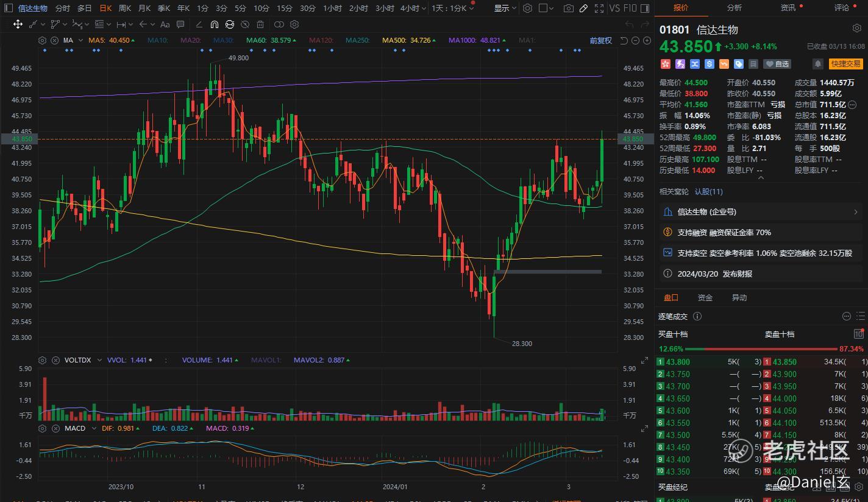Open the MA indicator settings gear

tap(42, 40)
